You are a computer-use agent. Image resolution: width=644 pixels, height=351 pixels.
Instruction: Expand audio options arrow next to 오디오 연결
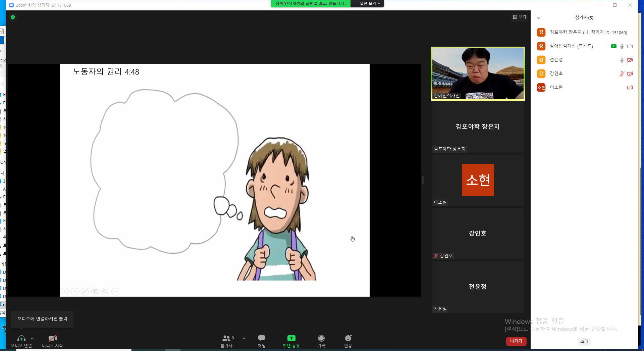tap(32, 338)
